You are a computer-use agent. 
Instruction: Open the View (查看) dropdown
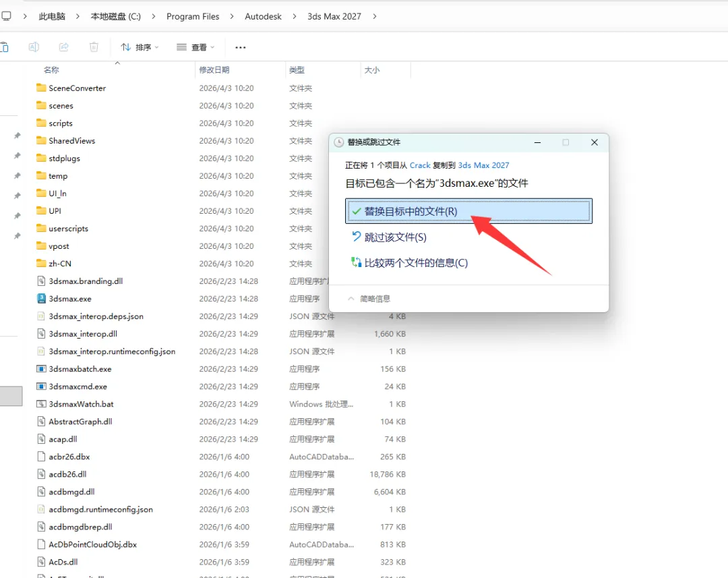pyautogui.click(x=195, y=47)
